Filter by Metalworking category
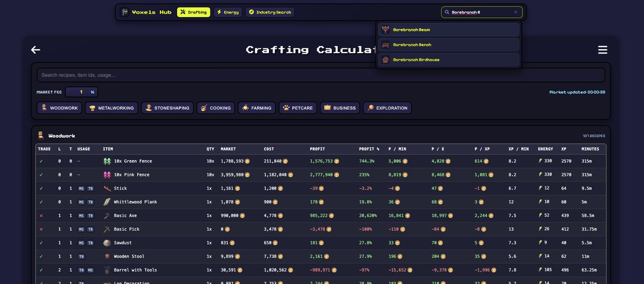 coord(111,108)
